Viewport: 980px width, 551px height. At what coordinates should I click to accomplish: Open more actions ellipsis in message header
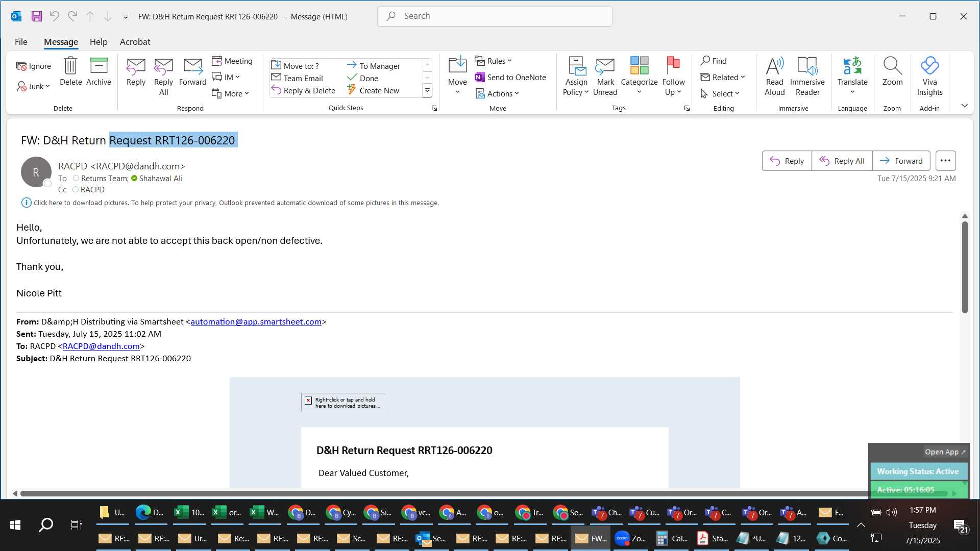(x=945, y=161)
